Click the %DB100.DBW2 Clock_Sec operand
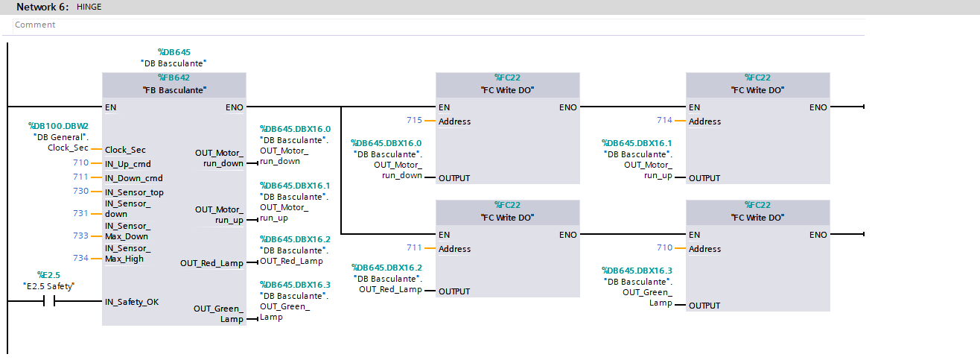The height and width of the screenshot is (360, 980). [58, 137]
